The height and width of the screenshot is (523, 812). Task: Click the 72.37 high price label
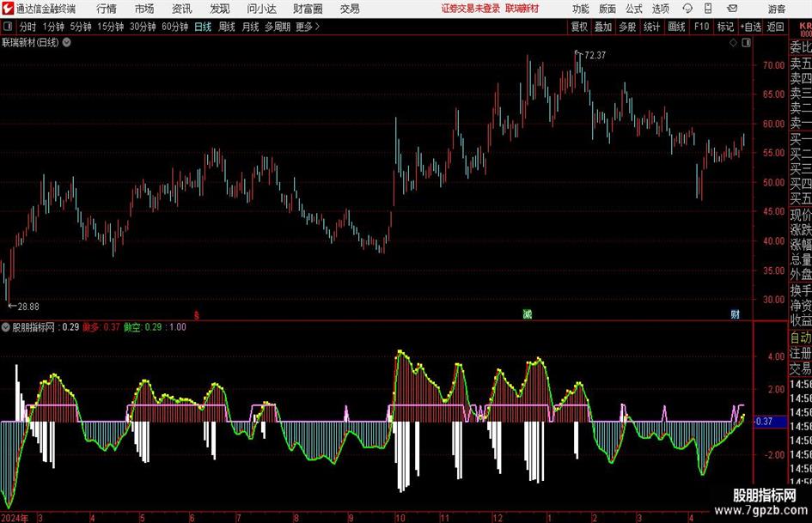coord(595,56)
